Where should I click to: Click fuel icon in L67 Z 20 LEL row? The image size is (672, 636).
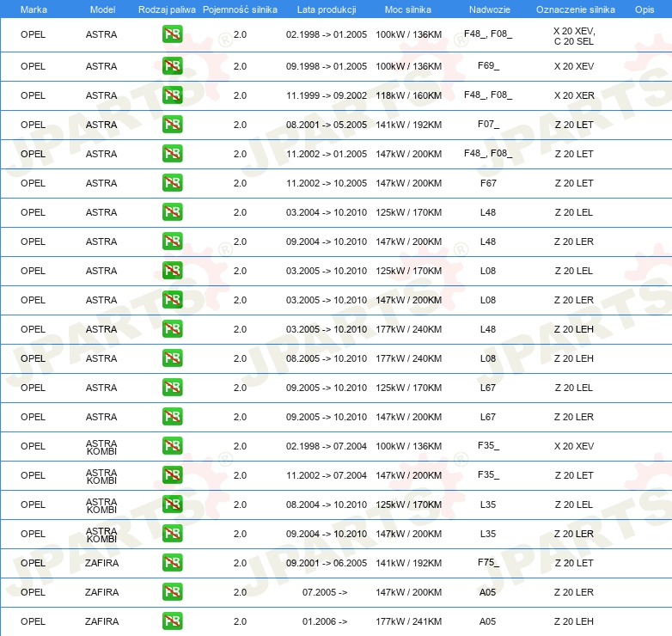172,388
